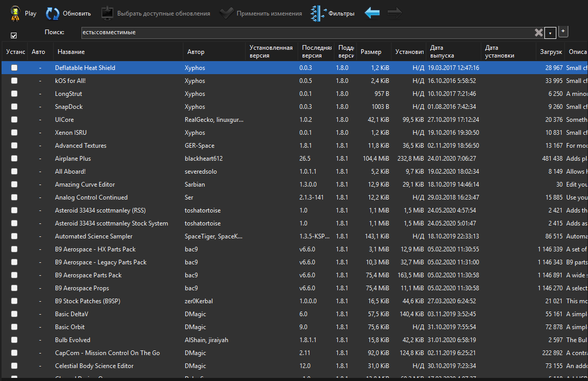This screenshot has width=588, height=381.
Task: Click the 104,4 MiB size cell
Action: tap(376, 159)
